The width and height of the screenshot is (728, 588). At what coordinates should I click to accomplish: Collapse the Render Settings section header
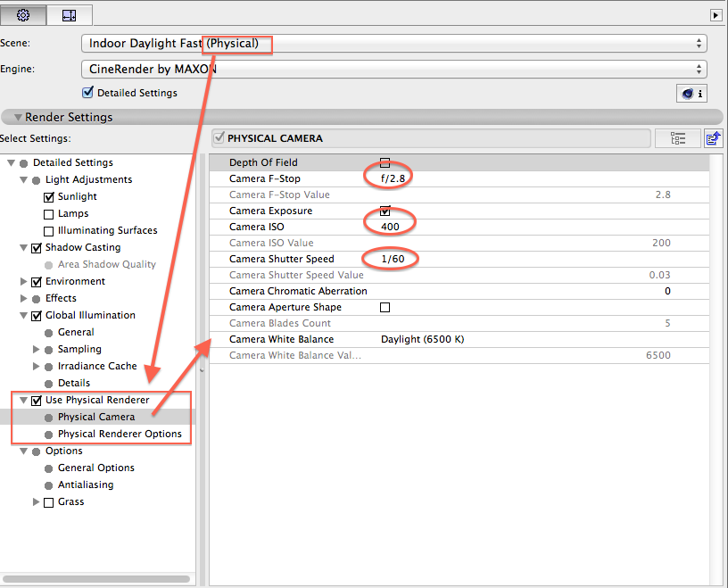[17, 117]
